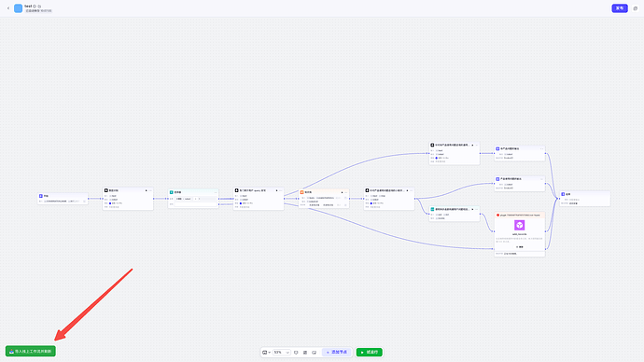
Task: Go back using the top-left arrow
Action: (8, 8)
